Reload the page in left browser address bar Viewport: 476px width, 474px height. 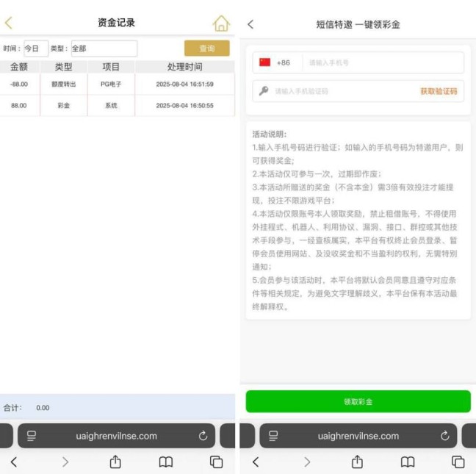(x=203, y=436)
